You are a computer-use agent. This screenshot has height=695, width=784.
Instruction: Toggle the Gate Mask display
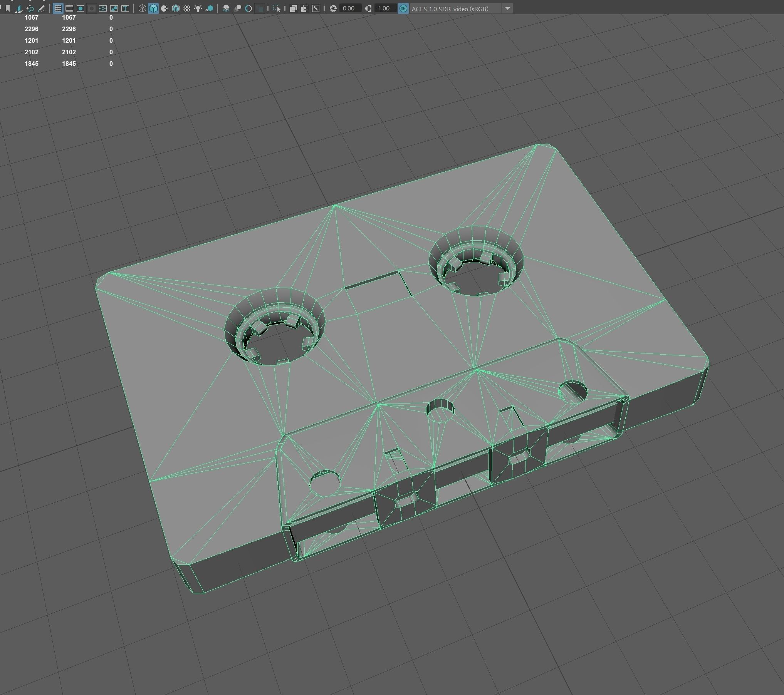click(x=92, y=8)
